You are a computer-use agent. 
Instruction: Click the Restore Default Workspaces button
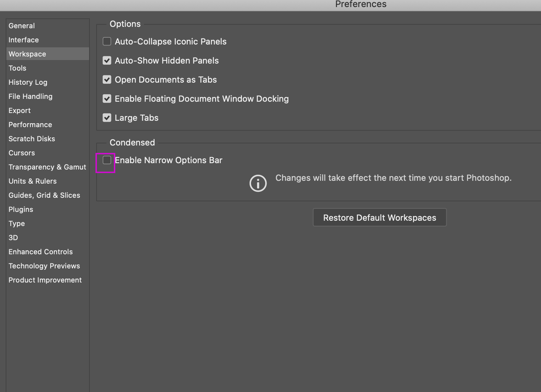379,217
